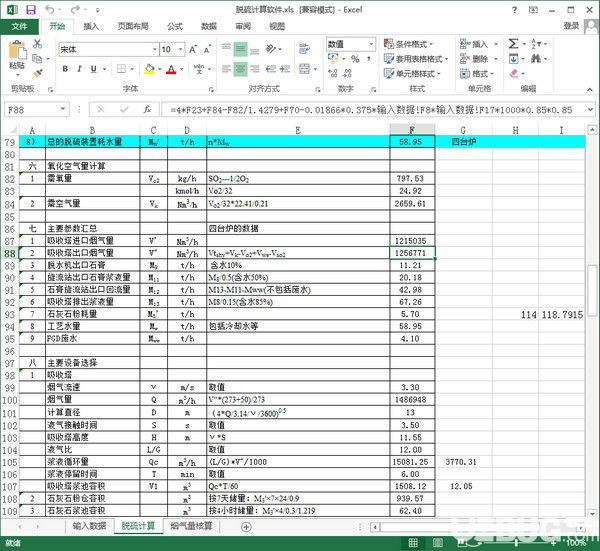This screenshot has height=551, width=600.
Task: Toggle left align text button
Action: pyautogui.click(x=226, y=69)
